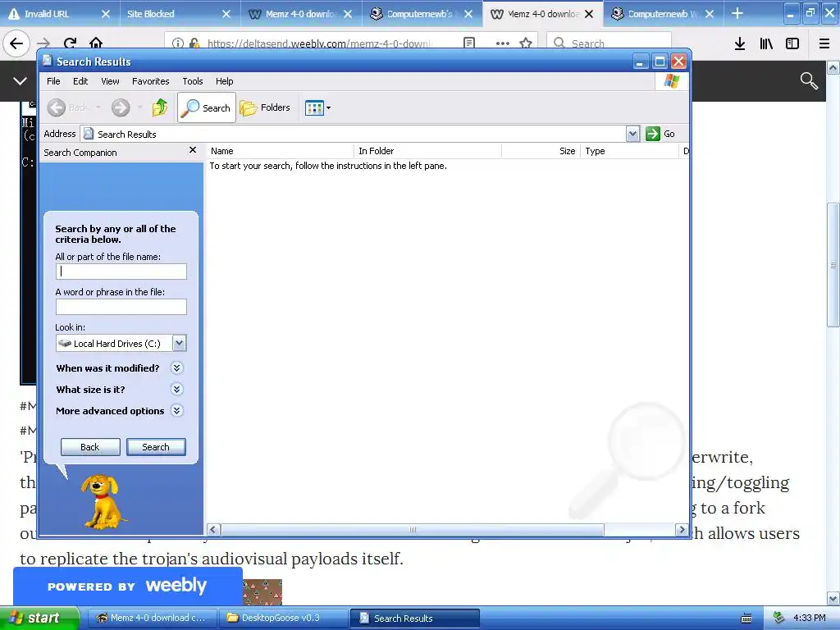Expand More advanced options section
Viewport: 840px width, 630px height.
point(177,410)
